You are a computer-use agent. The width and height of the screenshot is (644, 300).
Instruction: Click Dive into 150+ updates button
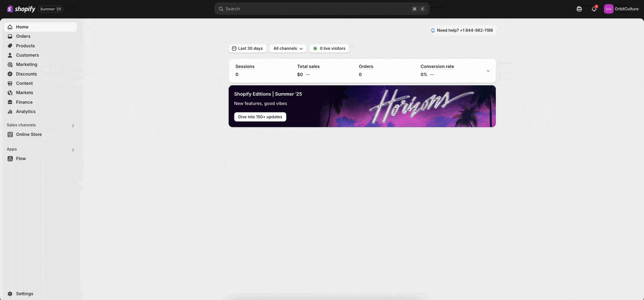(x=260, y=117)
